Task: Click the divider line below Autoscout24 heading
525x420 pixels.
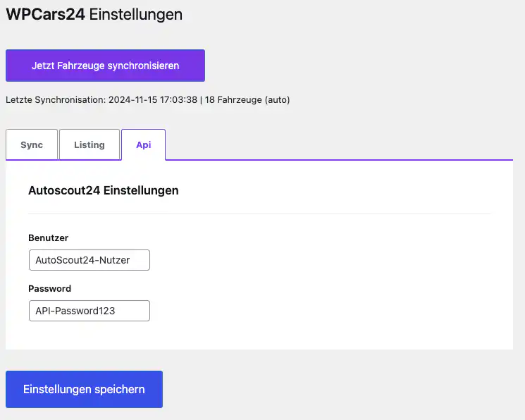Action: coord(259,214)
